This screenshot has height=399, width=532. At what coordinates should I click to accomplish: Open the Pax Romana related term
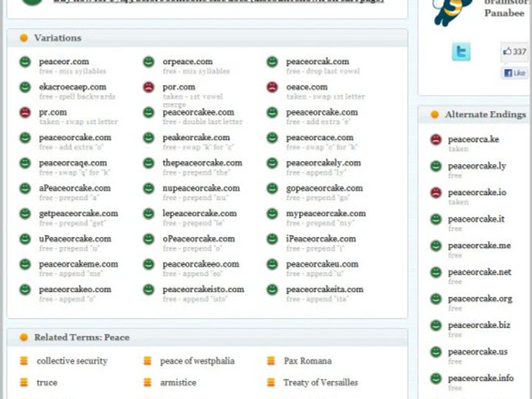[308, 361]
